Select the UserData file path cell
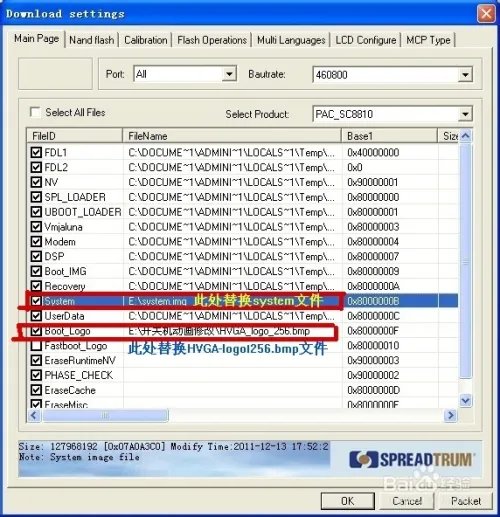The height and width of the screenshot is (517, 500). tap(232, 316)
